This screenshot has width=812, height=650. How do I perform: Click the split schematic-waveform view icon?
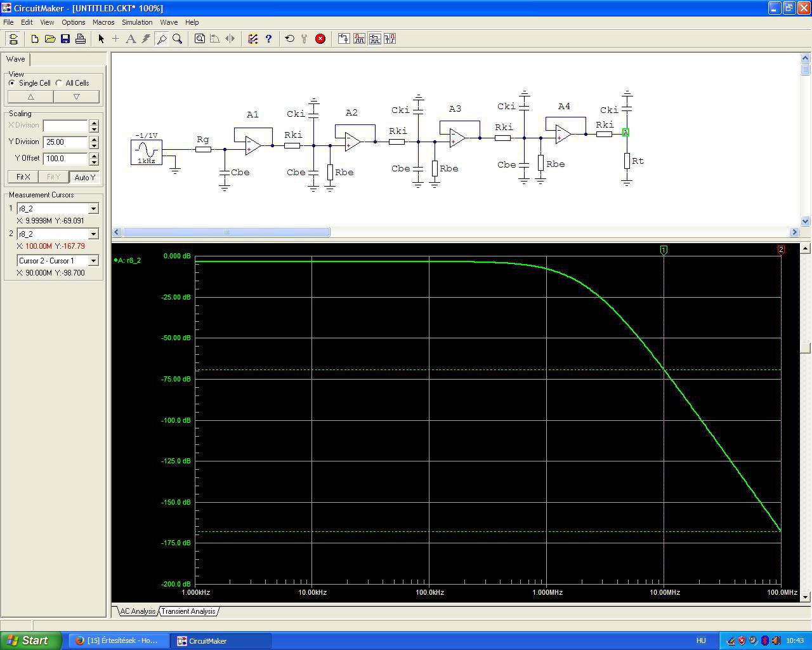[374, 39]
